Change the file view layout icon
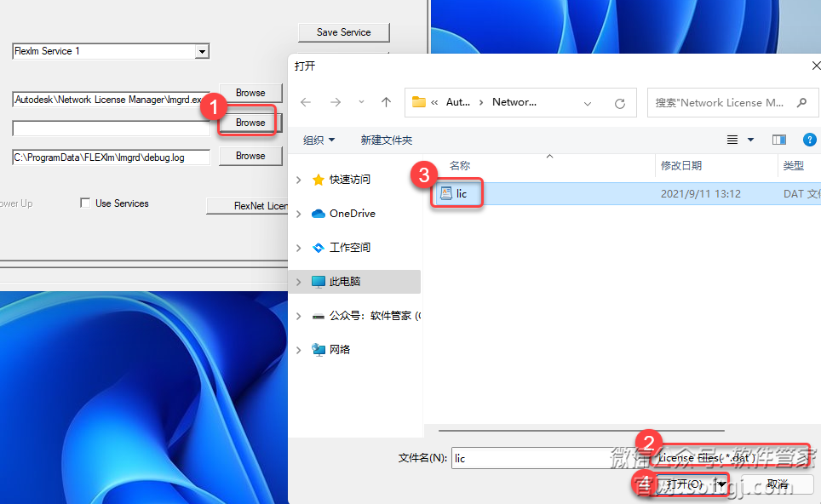 (733, 140)
